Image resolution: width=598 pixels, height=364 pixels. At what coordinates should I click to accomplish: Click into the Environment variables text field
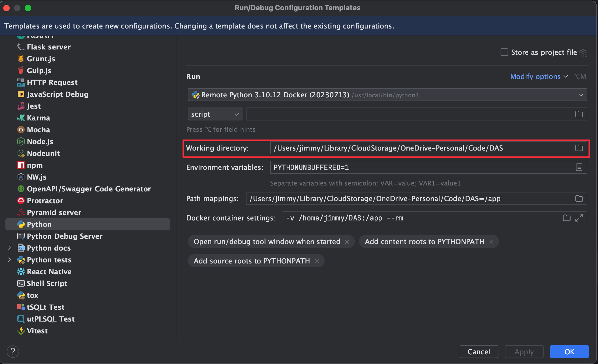(420, 167)
